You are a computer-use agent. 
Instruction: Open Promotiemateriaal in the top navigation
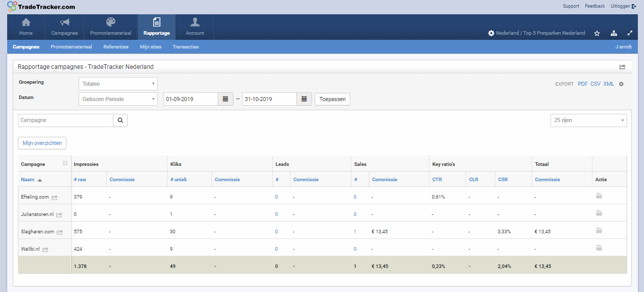tap(111, 27)
